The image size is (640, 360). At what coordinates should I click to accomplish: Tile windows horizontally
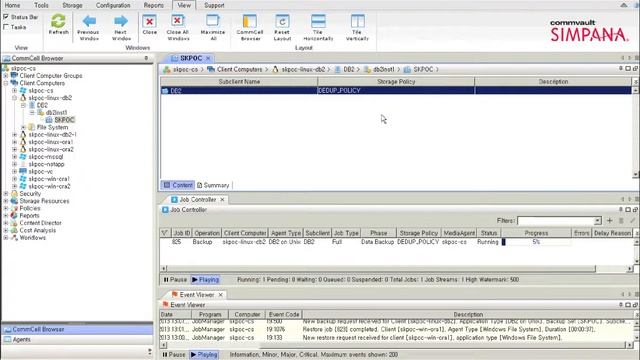(318, 21)
